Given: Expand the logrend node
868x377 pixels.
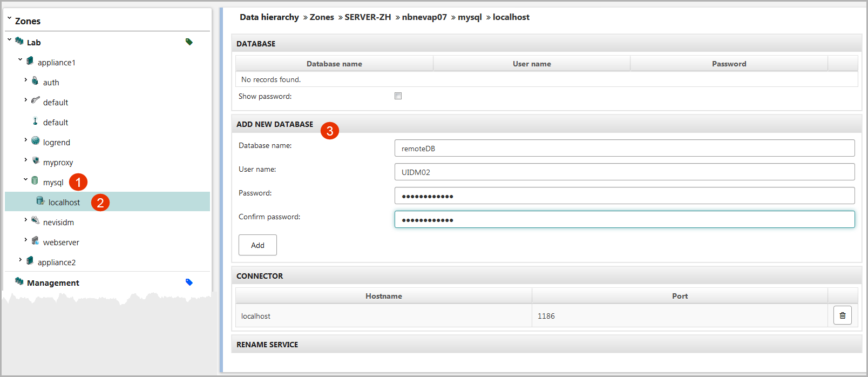Looking at the screenshot, I should tap(25, 139).
